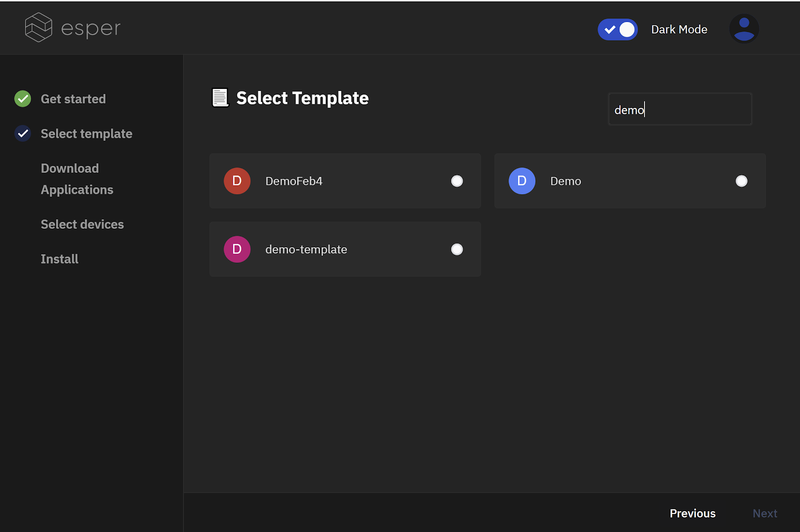Image resolution: width=800 pixels, height=532 pixels.
Task: Toggle Dark Mode off
Action: click(x=617, y=29)
